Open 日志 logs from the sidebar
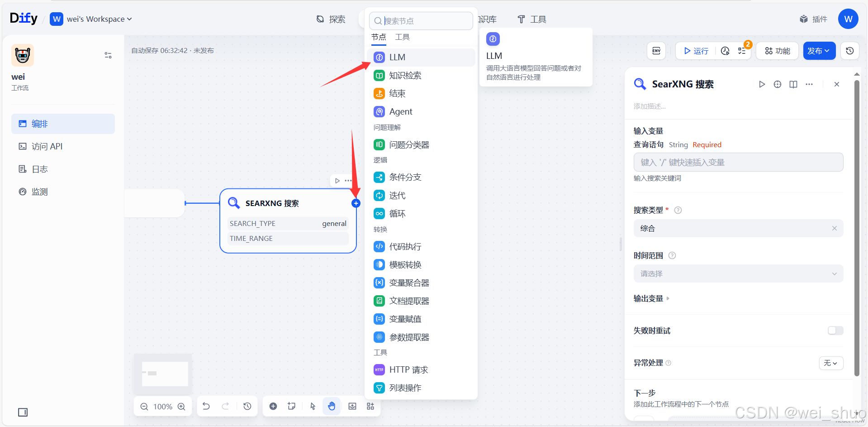 tap(39, 168)
